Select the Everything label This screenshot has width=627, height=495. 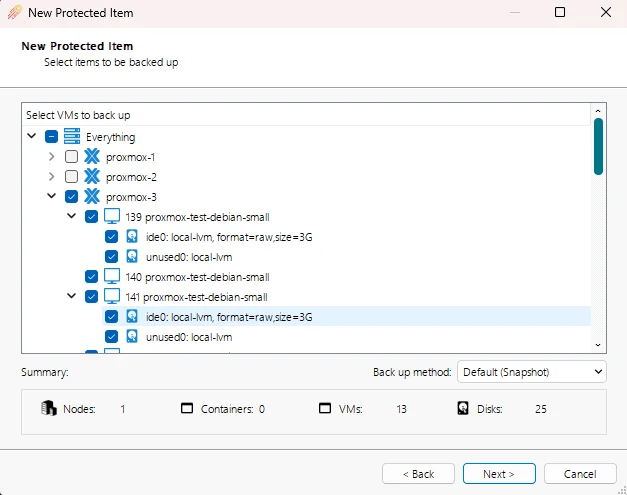pos(111,137)
